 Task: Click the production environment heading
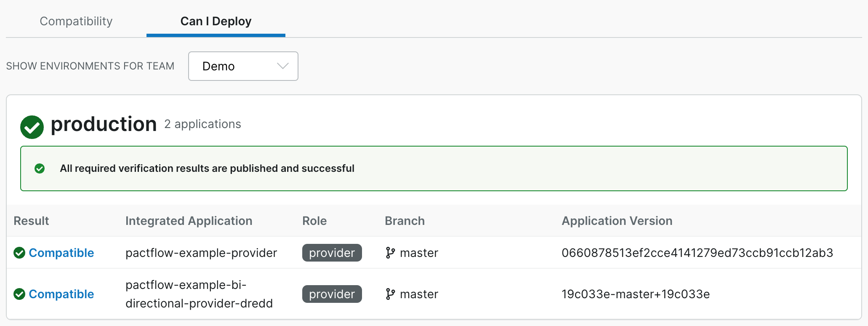(x=104, y=124)
